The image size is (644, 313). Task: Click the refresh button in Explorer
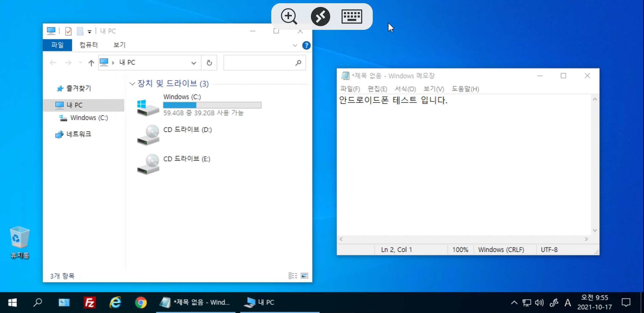coord(209,63)
